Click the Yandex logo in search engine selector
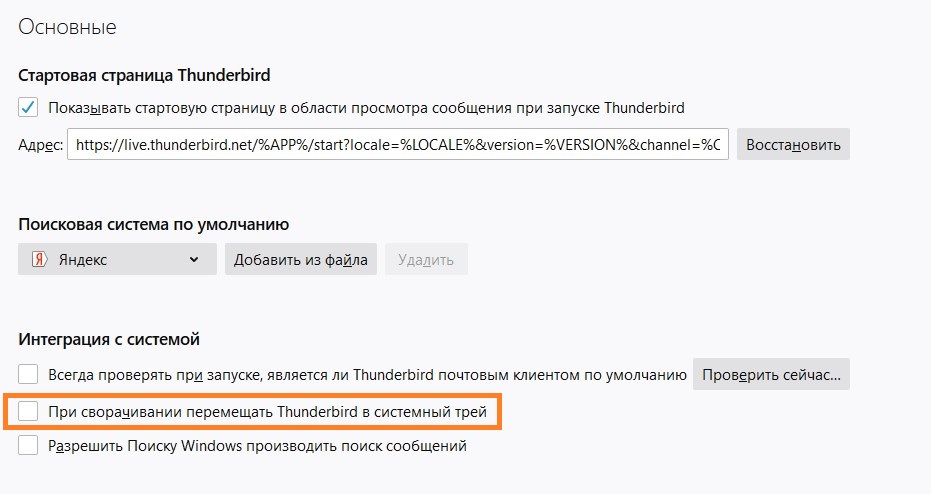 point(39,260)
